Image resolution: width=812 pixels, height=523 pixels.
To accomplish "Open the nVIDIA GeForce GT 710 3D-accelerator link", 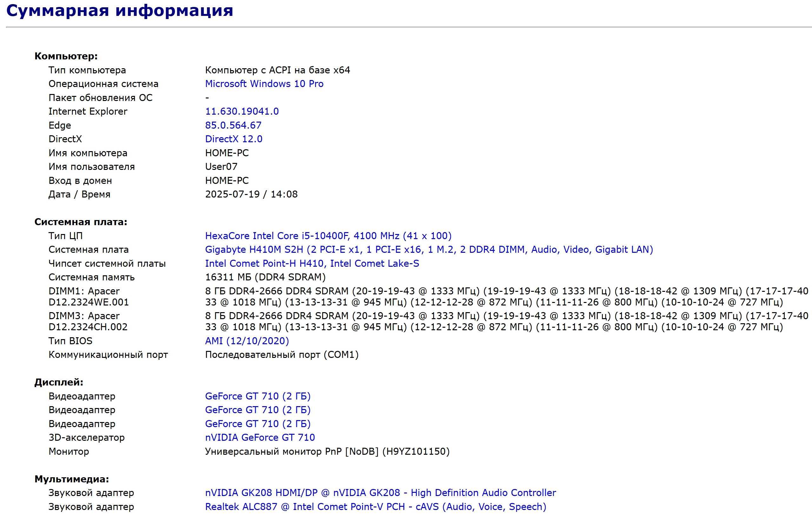I will [x=260, y=437].
